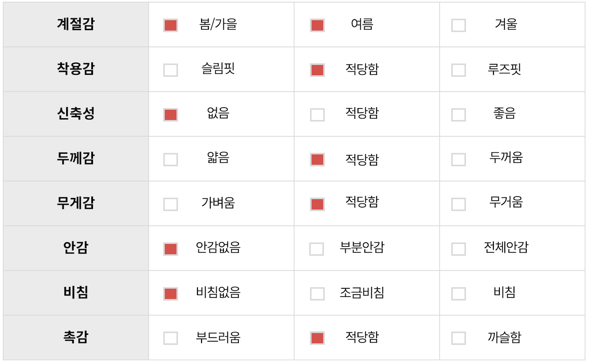591x364 pixels.
Task: Uncheck the 여름 season checkbox
Action: click(x=317, y=25)
